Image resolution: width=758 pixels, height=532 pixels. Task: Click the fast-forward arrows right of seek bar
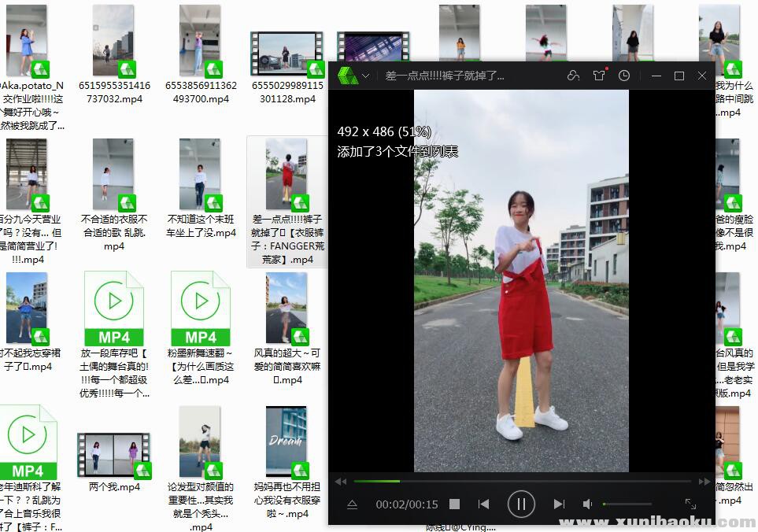click(704, 481)
